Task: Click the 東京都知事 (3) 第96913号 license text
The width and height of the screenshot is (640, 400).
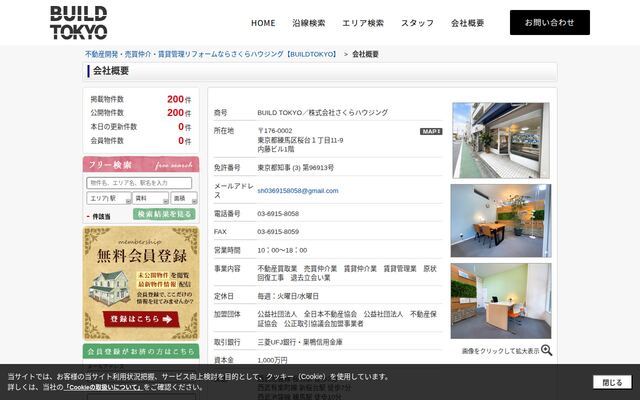Action: [x=296, y=167]
